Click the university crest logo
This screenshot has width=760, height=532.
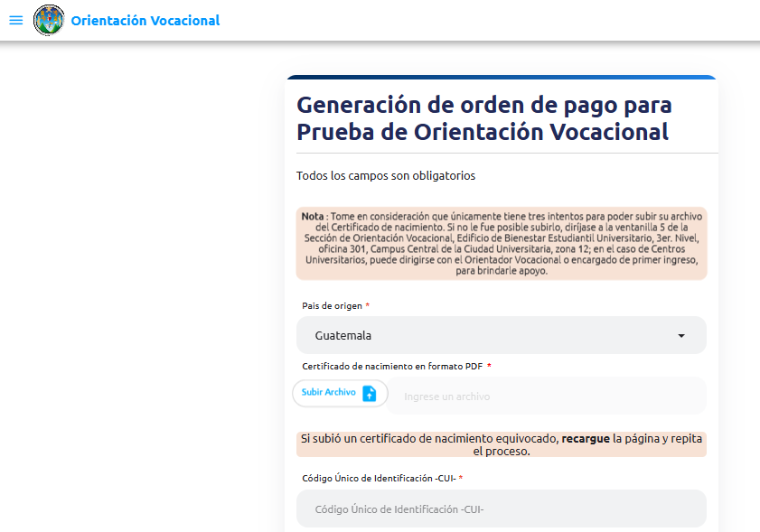click(x=49, y=20)
